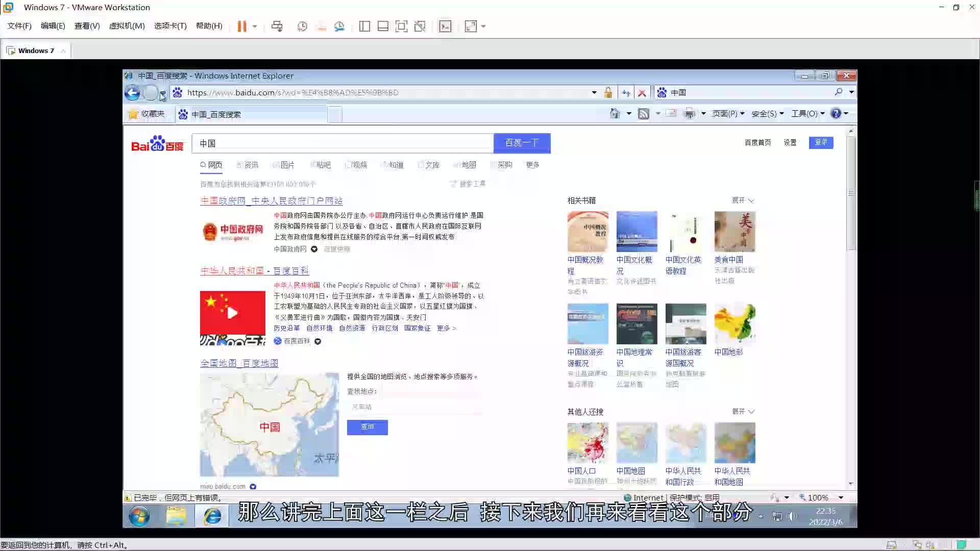The height and width of the screenshot is (551, 980).
Task: Click the Send Ctrl+Alt+Del icon in the VMware toolbar
Action: (x=277, y=27)
